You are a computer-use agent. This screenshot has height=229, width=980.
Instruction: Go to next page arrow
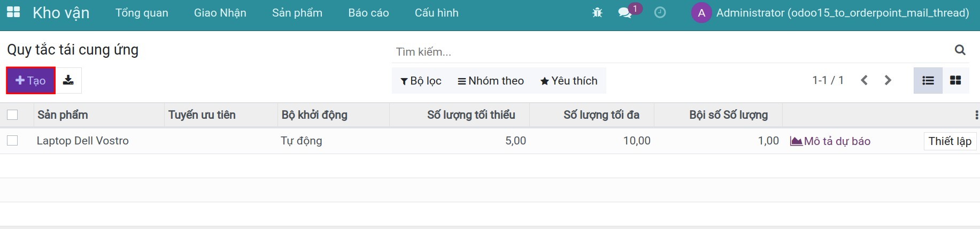(888, 80)
